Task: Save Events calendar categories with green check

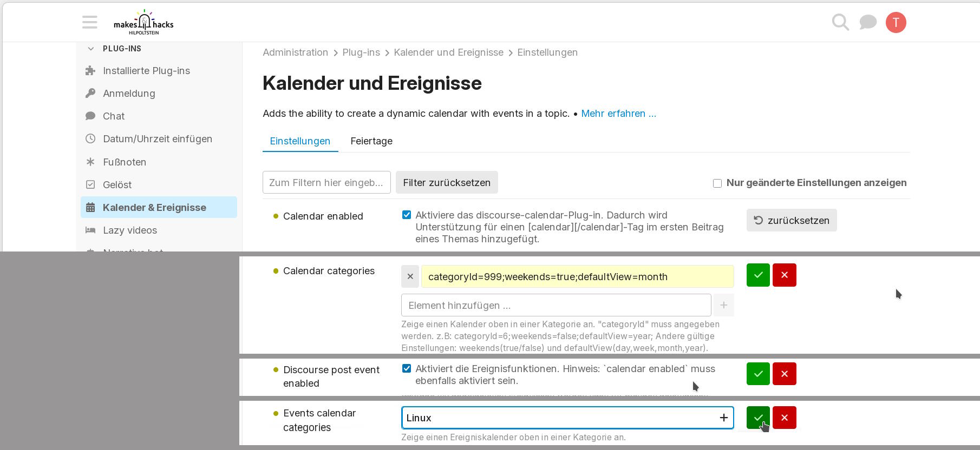Action: tap(757, 418)
